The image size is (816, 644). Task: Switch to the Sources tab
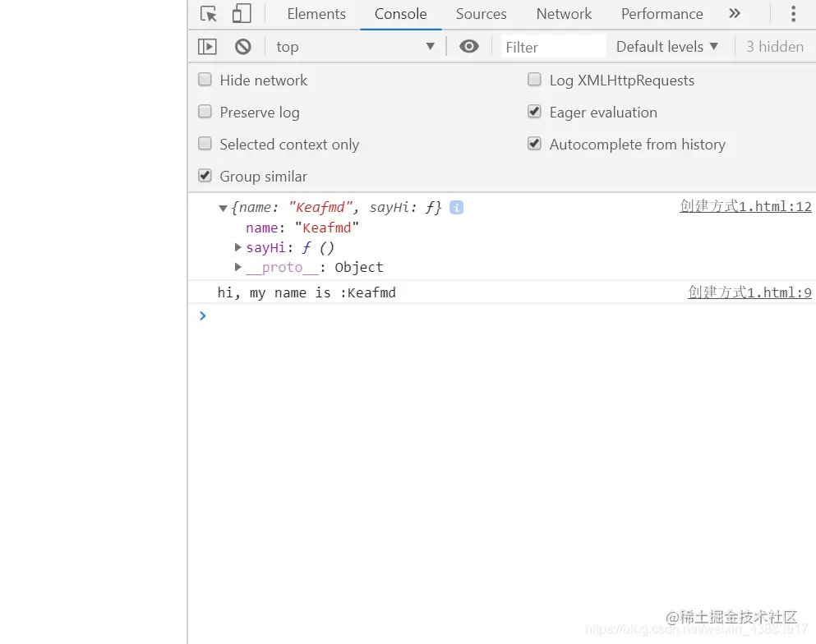(x=482, y=14)
